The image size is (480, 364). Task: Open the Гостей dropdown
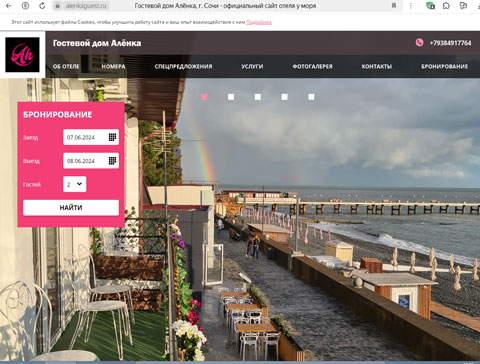point(75,184)
